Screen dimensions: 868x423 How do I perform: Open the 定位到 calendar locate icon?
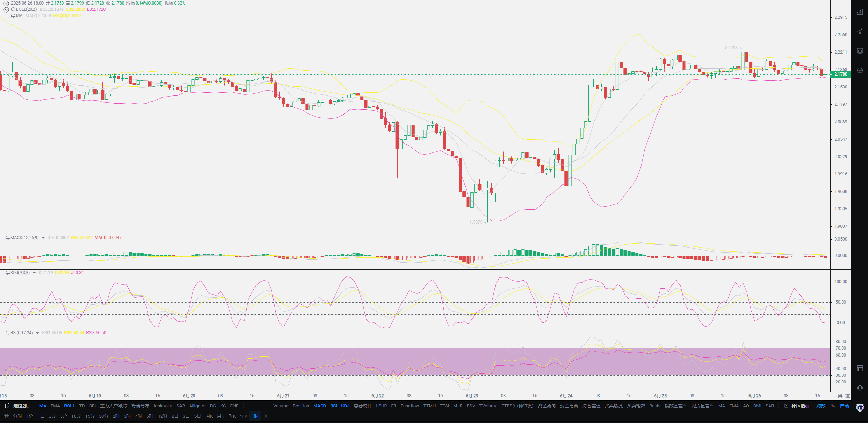8,406
